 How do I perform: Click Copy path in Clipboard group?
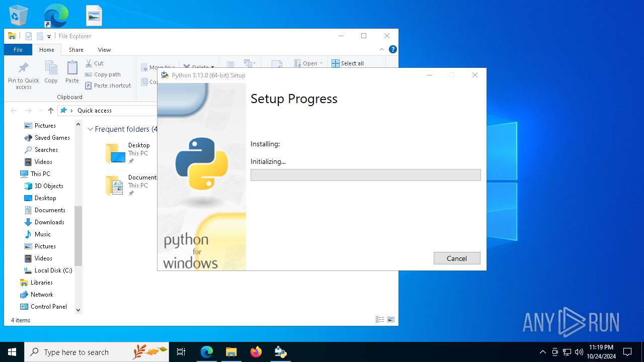coord(103,74)
